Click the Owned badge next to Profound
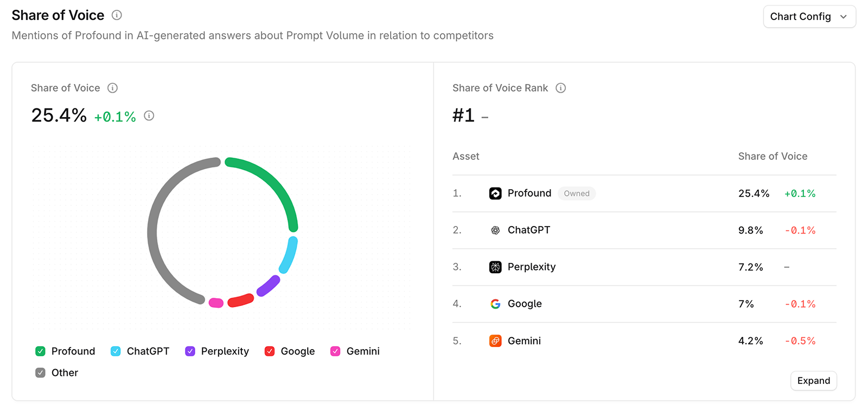This screenshot has width=868, height=413. (x=577, y=193)
